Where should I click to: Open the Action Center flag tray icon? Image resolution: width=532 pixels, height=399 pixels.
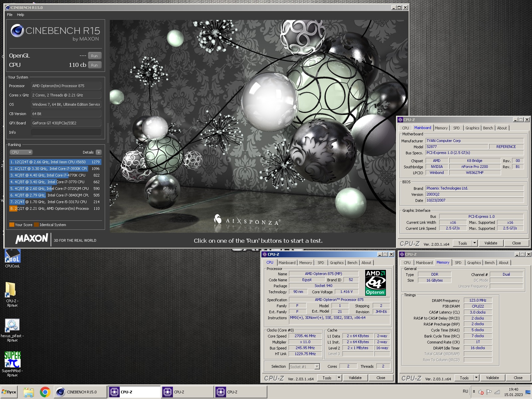489,392
